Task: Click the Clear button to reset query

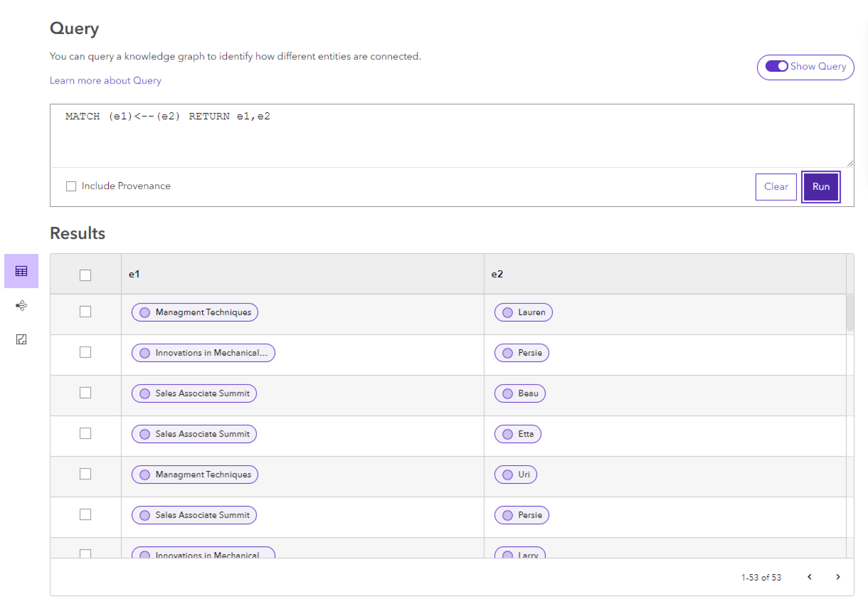Action: coord(776,186)
